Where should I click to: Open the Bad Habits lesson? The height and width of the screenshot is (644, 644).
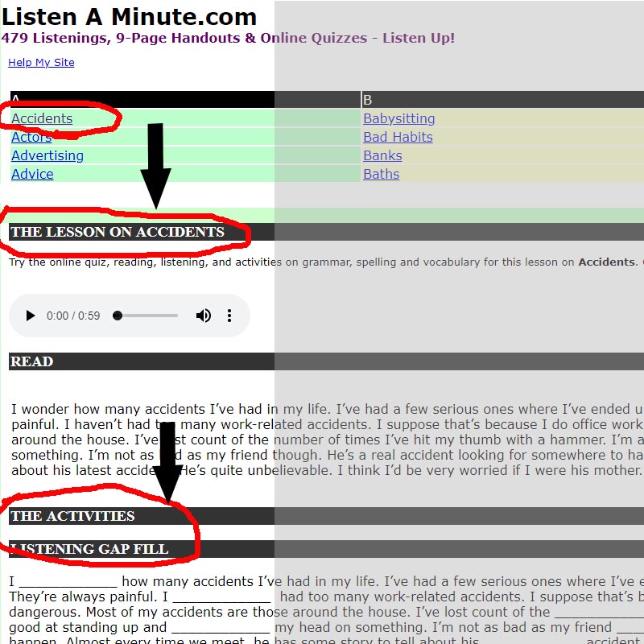397,137
